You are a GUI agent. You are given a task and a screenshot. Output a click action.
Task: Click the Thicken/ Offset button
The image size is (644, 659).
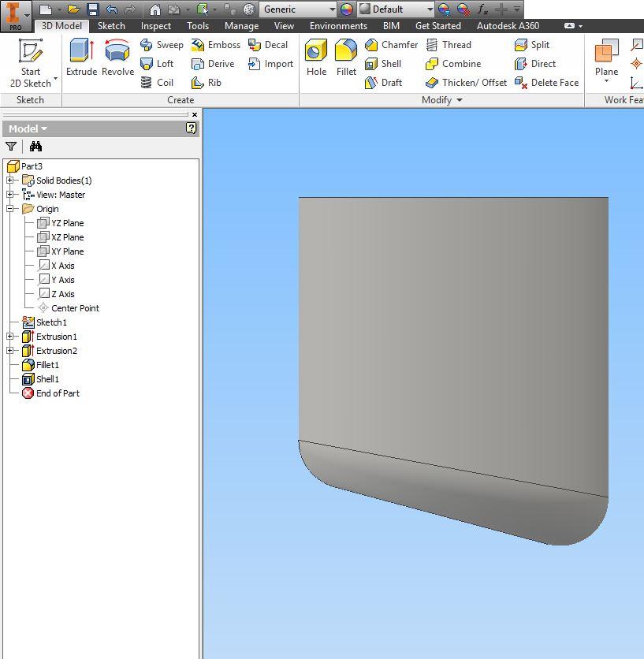466,83
